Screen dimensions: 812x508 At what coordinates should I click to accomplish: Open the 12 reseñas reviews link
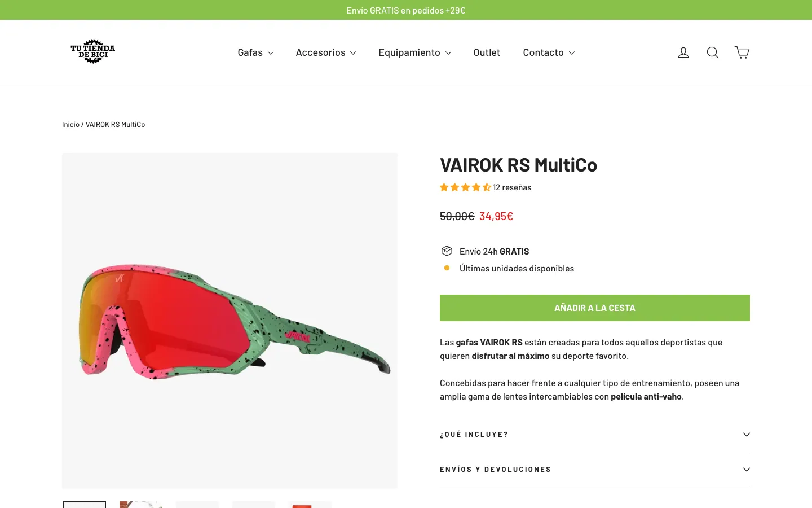point(512,187)
